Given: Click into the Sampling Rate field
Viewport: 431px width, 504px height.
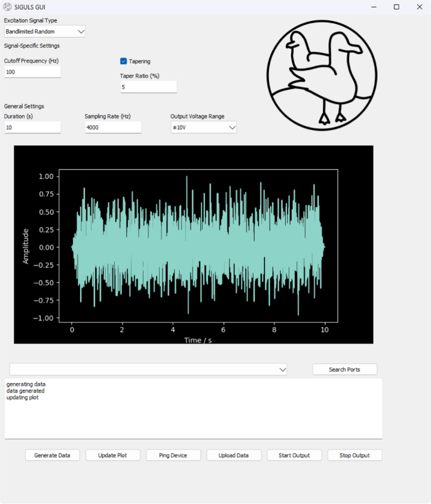Looking at the screenshot, I should (x=113, y=127).
